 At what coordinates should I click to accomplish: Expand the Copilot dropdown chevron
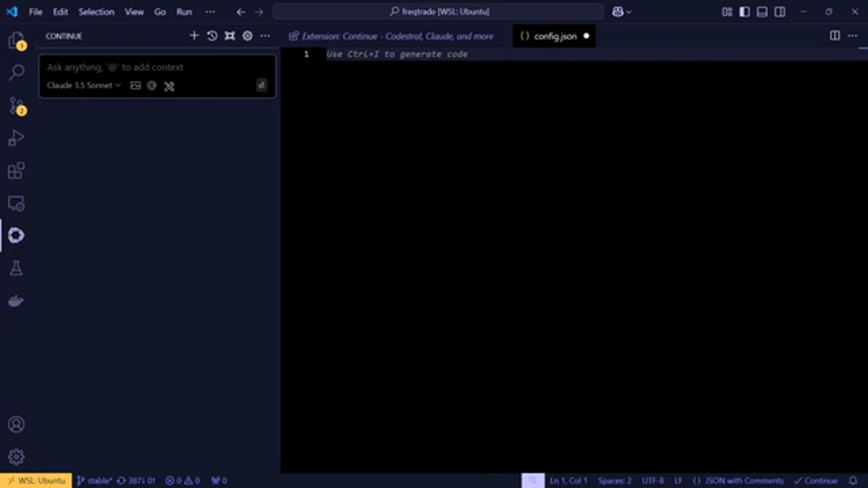[629, 12]
